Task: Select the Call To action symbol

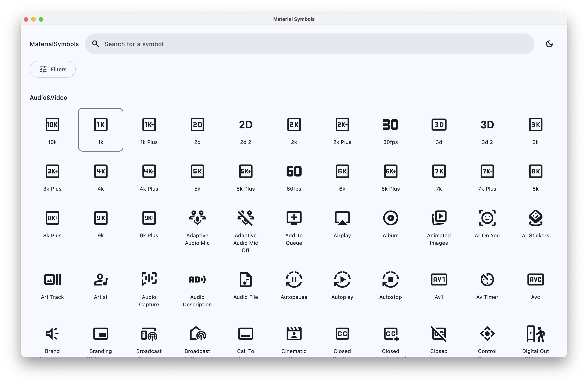Action: 245,333
